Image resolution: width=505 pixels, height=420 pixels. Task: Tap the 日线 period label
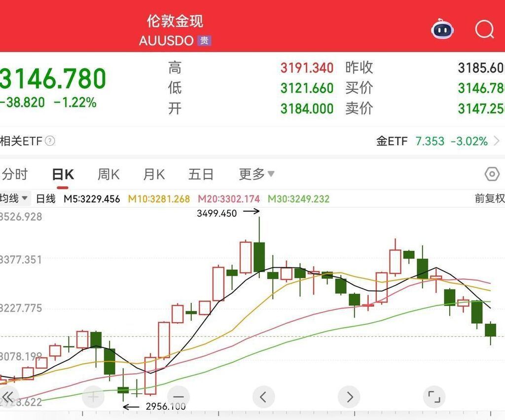coord(46,198)
